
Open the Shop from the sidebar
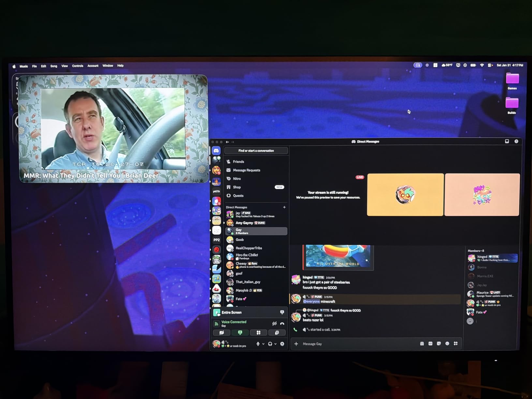[x=237, y=187]
